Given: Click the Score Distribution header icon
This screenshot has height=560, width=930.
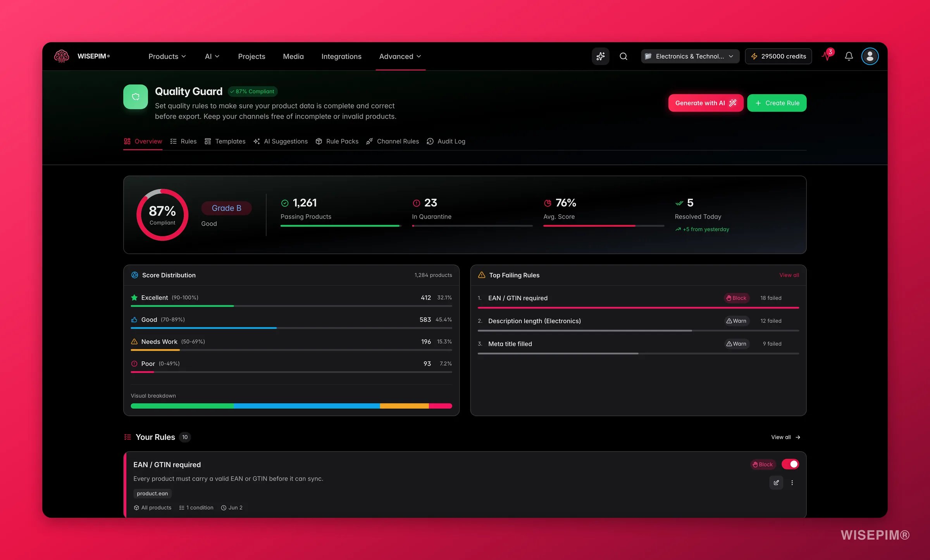Looking at the screenshot, I should coord(134,275).
